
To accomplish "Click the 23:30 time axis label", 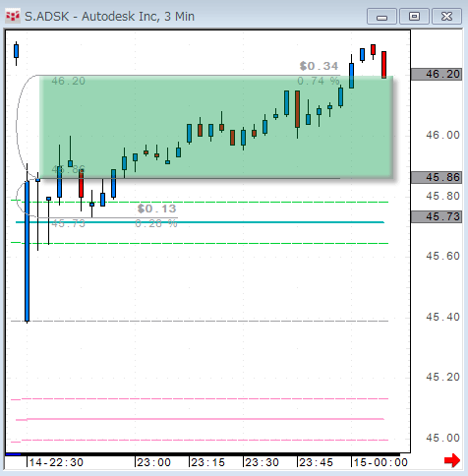I will tap(262, 462).
